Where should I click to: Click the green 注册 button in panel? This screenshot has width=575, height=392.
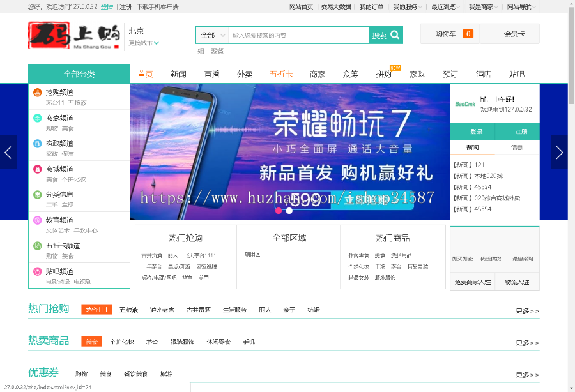[x=517, y=131]
